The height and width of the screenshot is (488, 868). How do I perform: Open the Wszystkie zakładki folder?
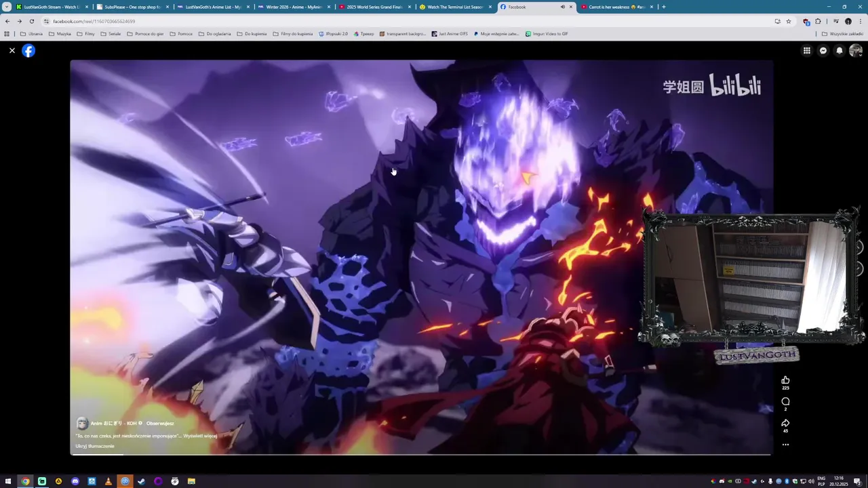(842, 33)
